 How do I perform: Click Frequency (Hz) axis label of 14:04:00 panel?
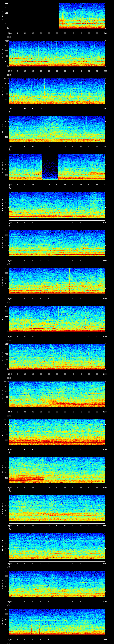click(3, 16)
